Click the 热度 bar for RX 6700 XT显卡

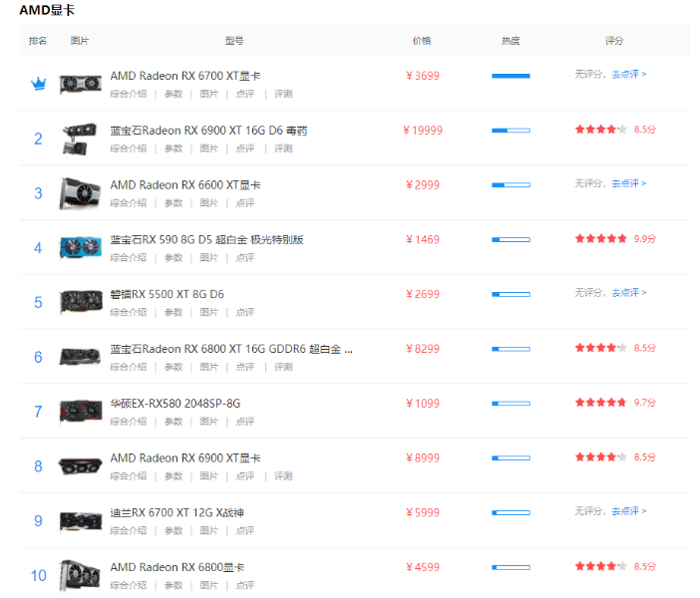click(x=511, y=76)
